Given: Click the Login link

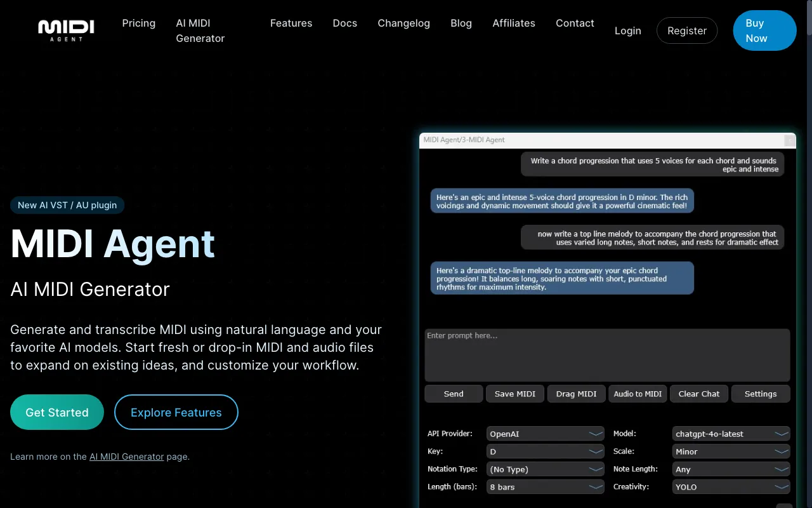Looking at the screenshot, I should click(x=628, y=30).
